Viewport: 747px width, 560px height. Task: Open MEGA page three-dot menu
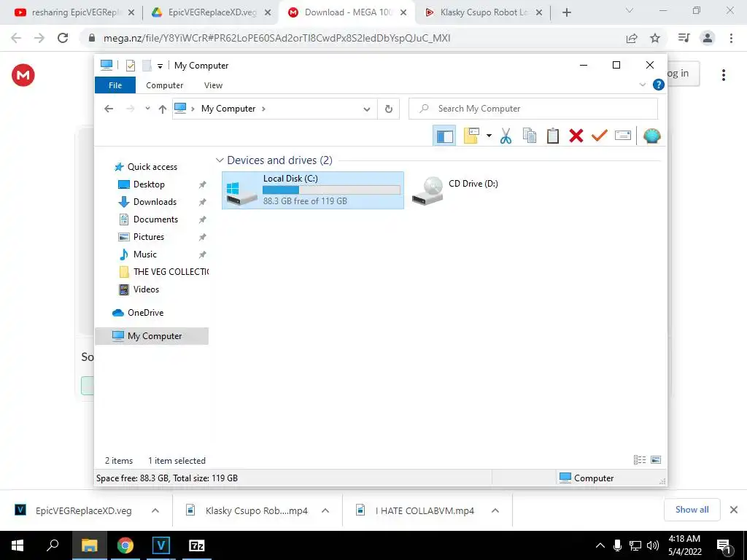(x=723, y=75)
